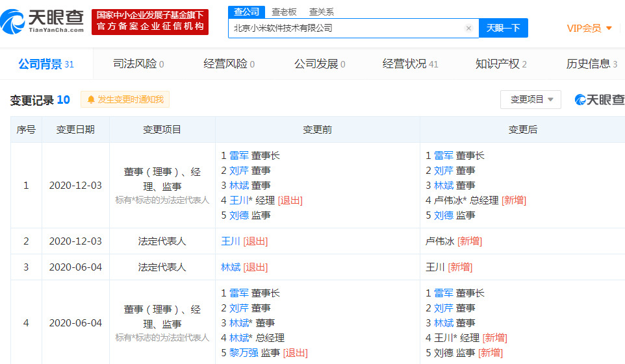Image resolution: width=625 pixels, height=364 pixels.
Task: Click 法定代表人 in row 2
Action: click(162, 241)
